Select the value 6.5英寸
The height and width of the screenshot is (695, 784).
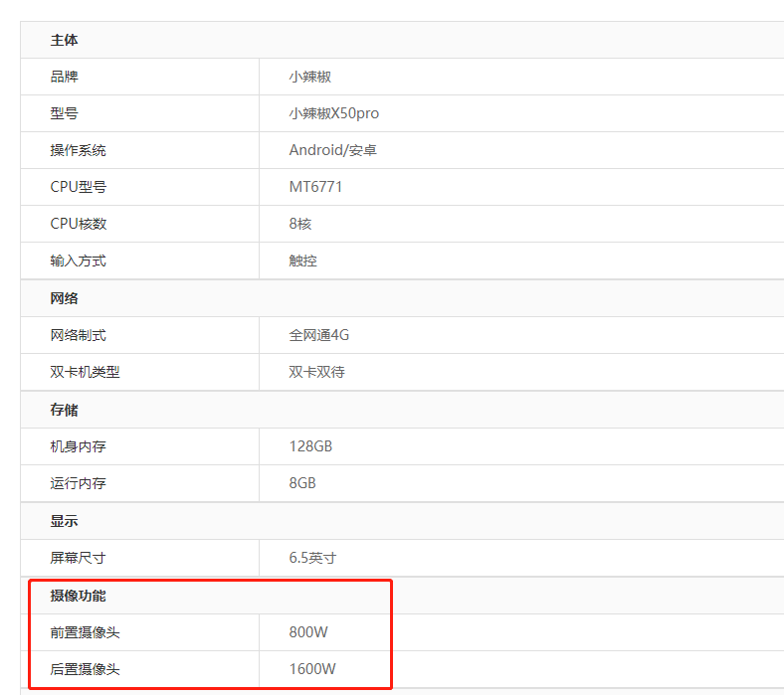312,558
